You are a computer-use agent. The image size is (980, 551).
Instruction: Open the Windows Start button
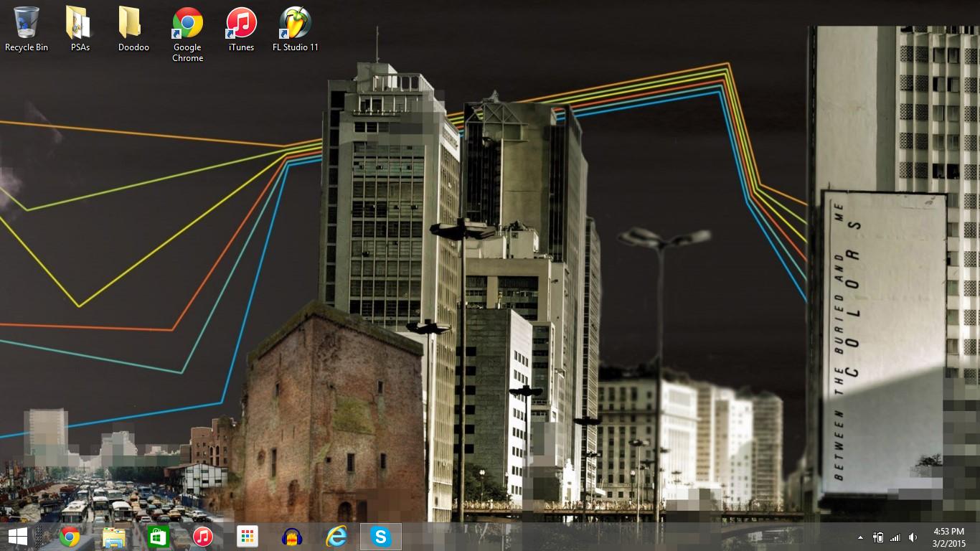17,537
